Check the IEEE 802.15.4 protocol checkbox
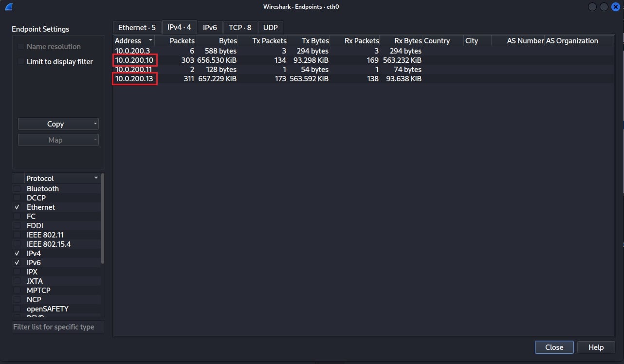 17,244
